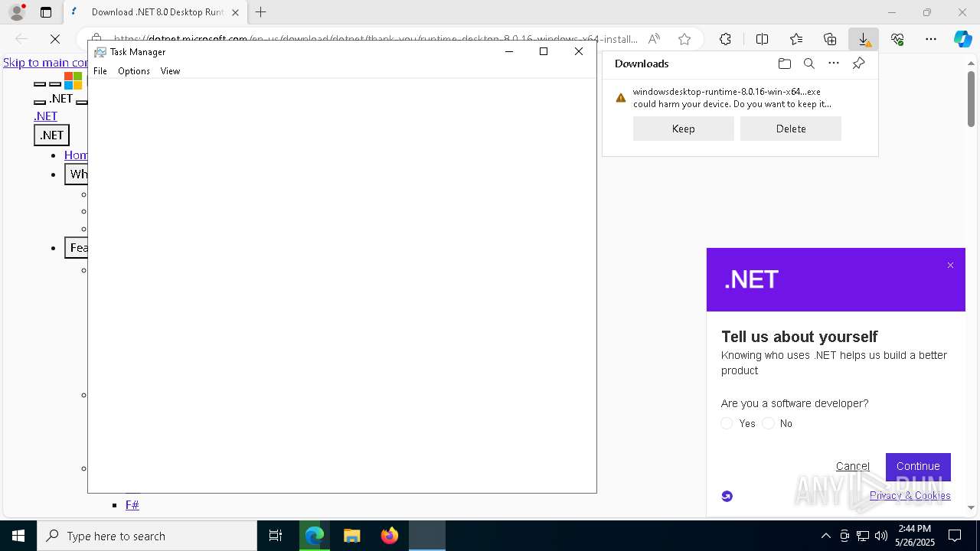Click Continue in the .NET survey
The image size is (980, 551).
click(x=918, y=466)
